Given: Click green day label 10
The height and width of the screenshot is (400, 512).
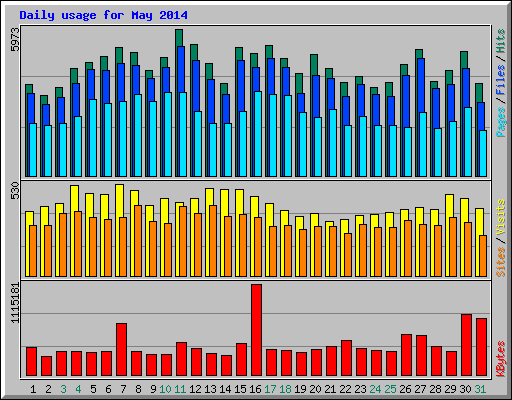Looking at the screenshot, I should pyautogui.click(x=165, y=389).
